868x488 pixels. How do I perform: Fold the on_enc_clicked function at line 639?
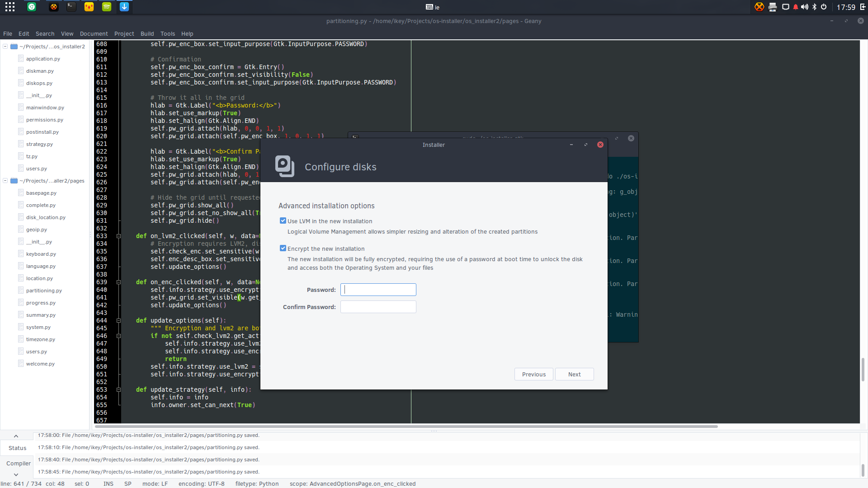pos(118,282)
